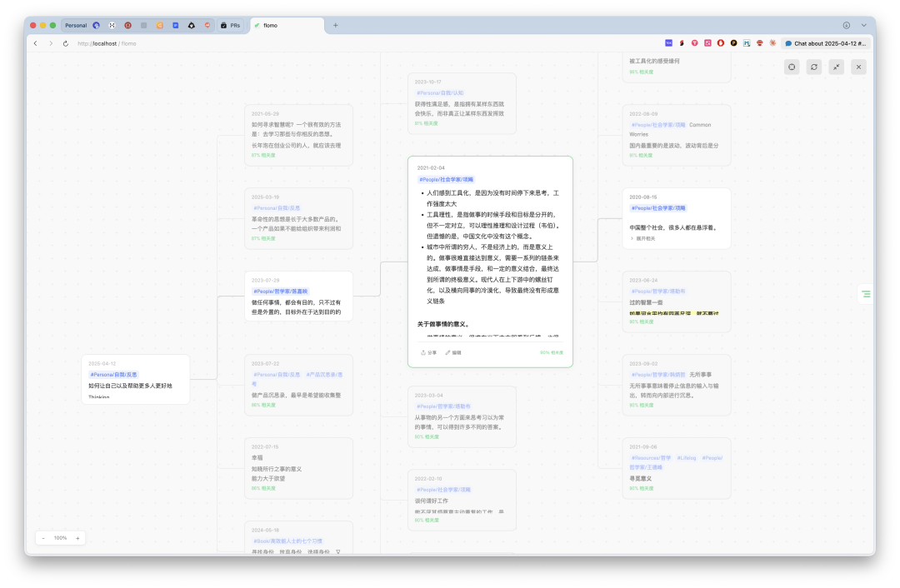Click the Common Worries text on the 2022-08-09 card
The image size is (900, 588).
[670, 130]
